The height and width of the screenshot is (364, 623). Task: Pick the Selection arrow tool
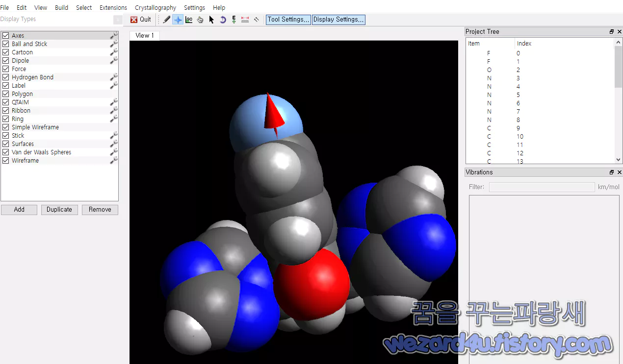(211, 20)
